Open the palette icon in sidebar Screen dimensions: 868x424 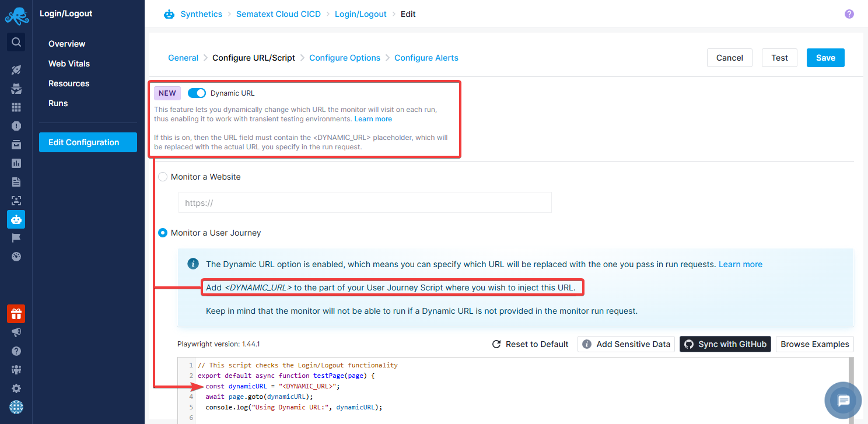click(16, 257)
